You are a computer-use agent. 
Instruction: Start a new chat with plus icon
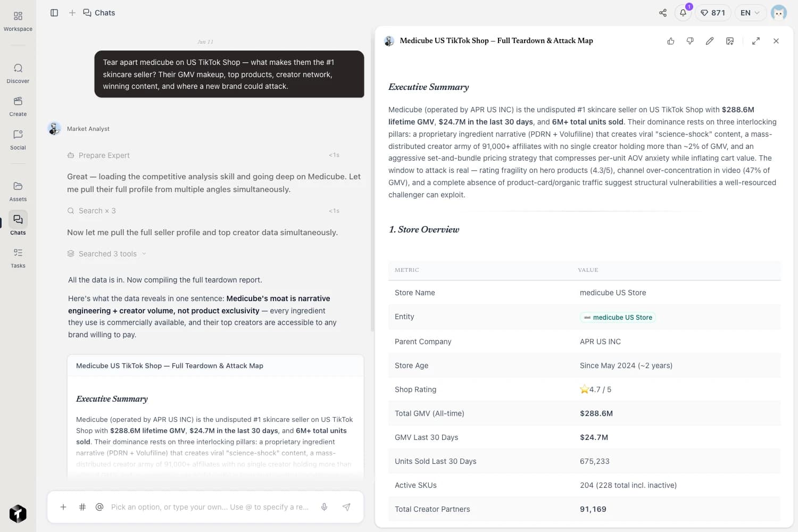coord(72,13)
